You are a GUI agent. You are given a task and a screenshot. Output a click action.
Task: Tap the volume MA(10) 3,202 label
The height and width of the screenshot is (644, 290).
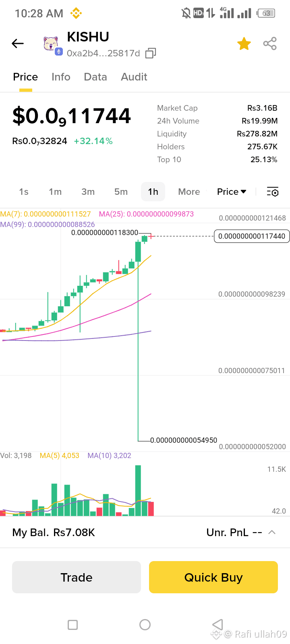[109, 456]
